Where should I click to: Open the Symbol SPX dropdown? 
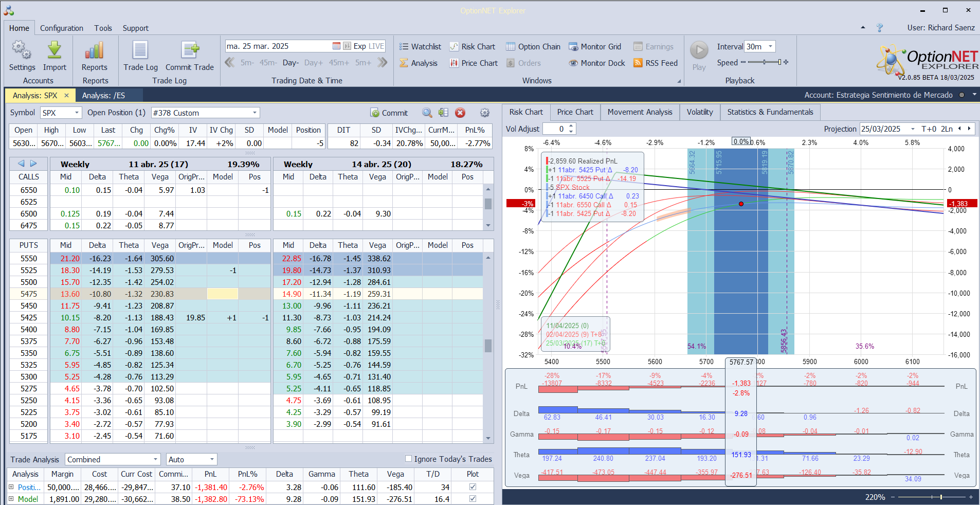click(77, 113)
